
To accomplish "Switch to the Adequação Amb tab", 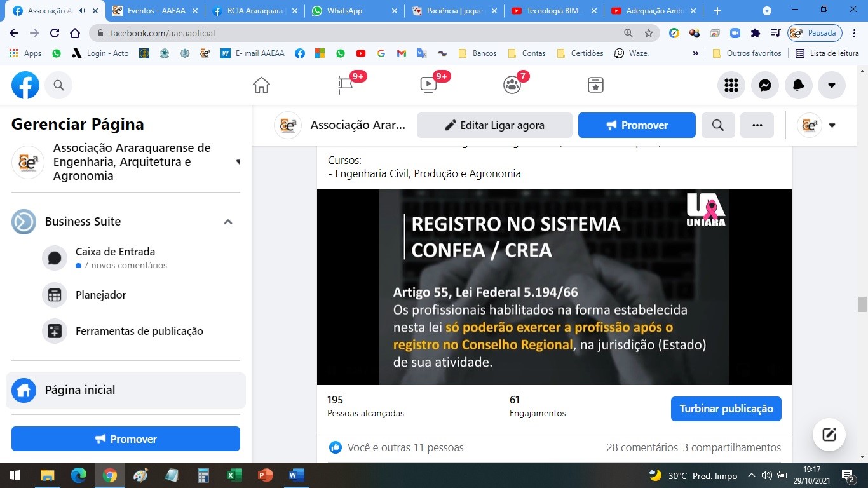I will [654, 11].
